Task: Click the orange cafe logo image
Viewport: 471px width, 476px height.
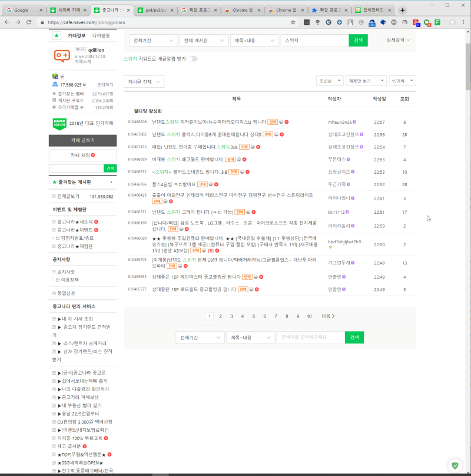Action: coord(62,56)
